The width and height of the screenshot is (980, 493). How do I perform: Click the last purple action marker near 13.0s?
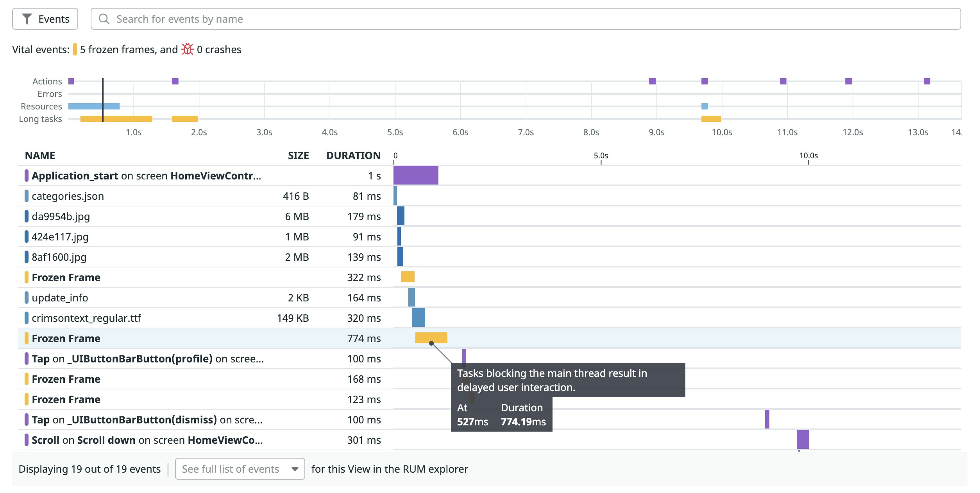[x=927, y=81]
